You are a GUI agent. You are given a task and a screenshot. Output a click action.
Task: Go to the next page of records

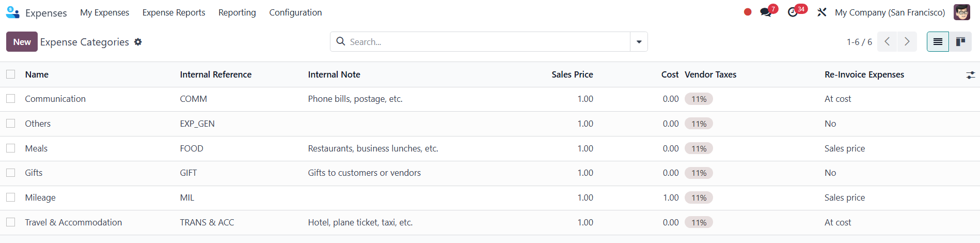[x=907, y=42]
